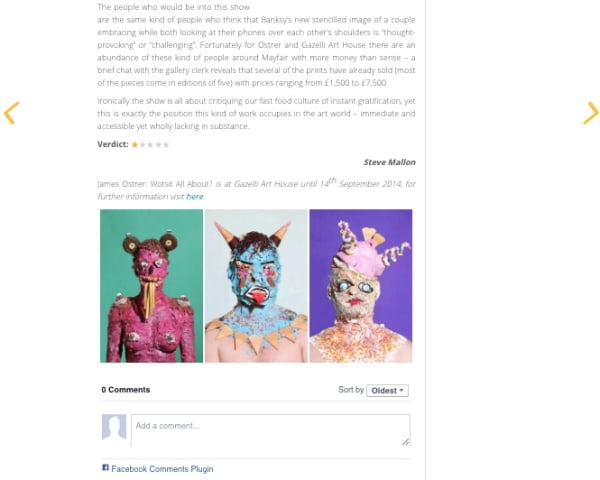Click the Sort by label

point(351,390)
